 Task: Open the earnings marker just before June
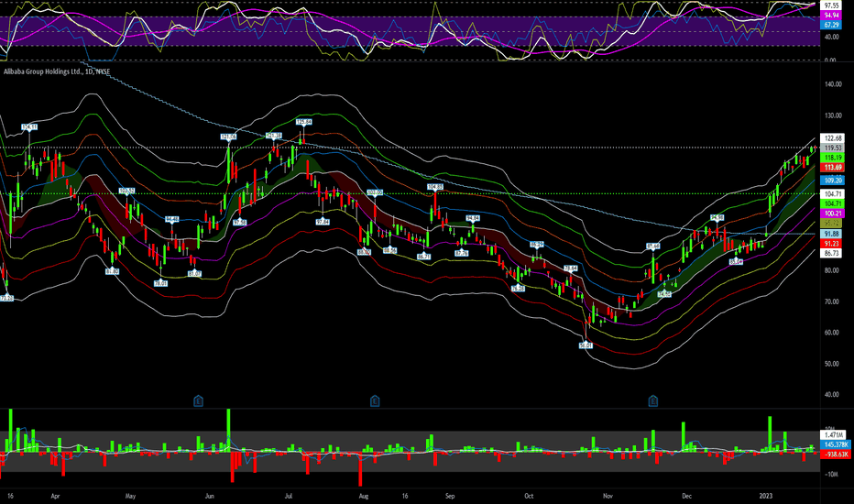[198, 401]
